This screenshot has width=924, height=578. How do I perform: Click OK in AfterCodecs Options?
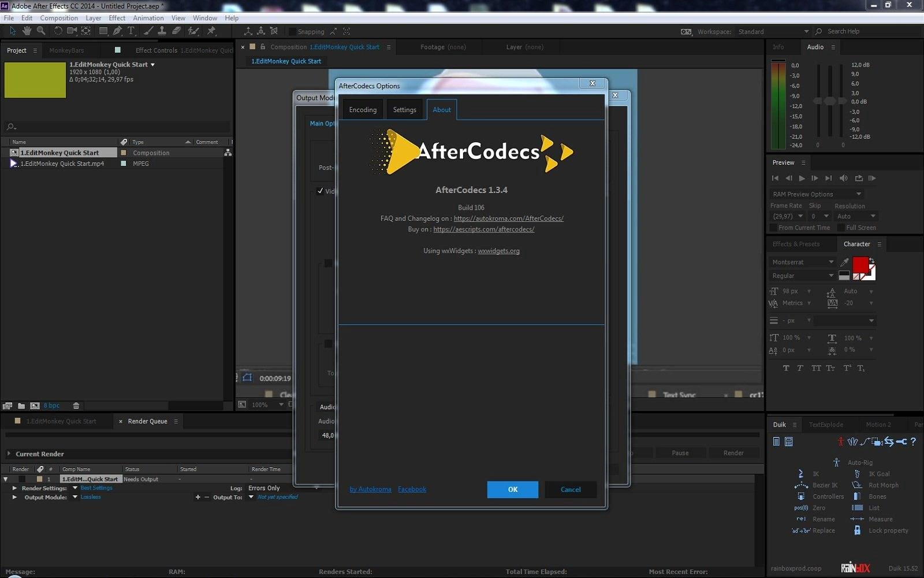point(513,490)
